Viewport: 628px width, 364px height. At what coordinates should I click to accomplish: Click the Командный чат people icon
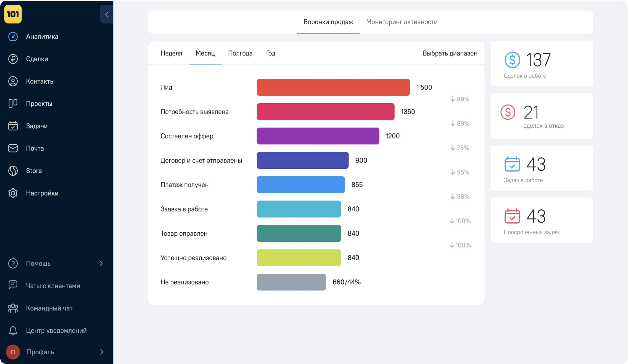pos(13,308)
